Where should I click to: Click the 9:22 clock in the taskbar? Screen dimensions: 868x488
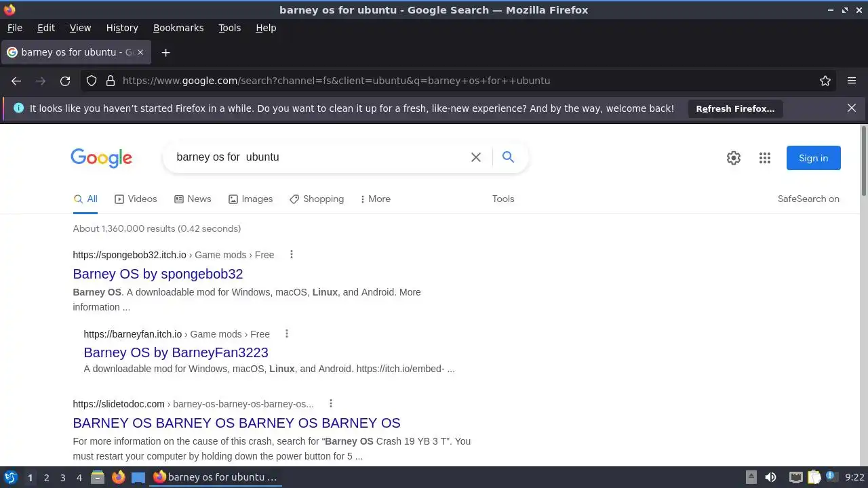pos(854,477)
